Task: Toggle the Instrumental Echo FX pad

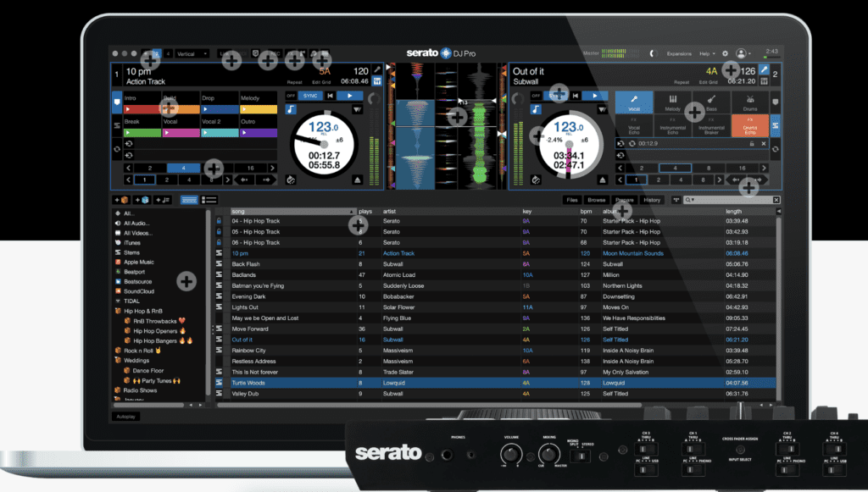Action: pos(672,126)
